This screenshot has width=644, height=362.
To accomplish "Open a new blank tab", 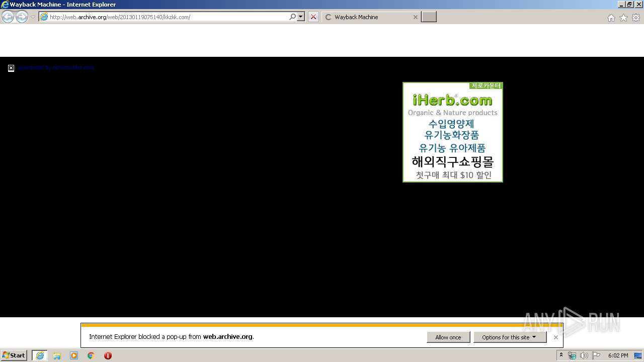I will coord(429,17).
